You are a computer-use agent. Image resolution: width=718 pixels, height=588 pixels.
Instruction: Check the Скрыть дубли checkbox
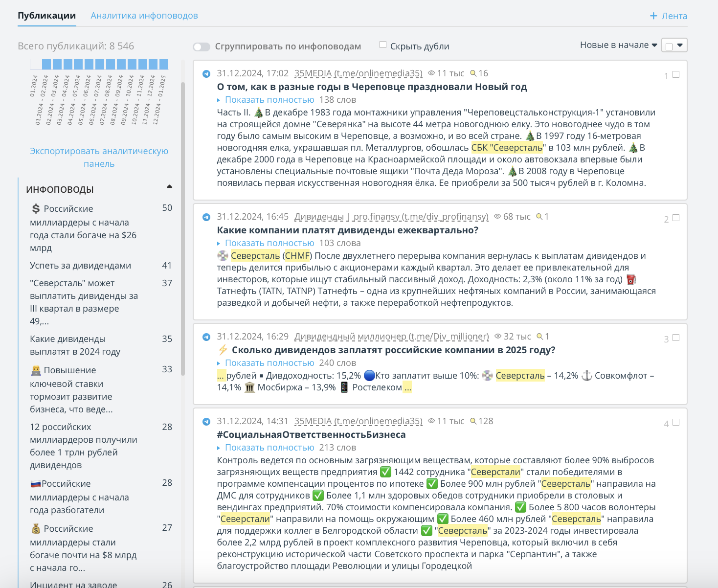point(383,45)
